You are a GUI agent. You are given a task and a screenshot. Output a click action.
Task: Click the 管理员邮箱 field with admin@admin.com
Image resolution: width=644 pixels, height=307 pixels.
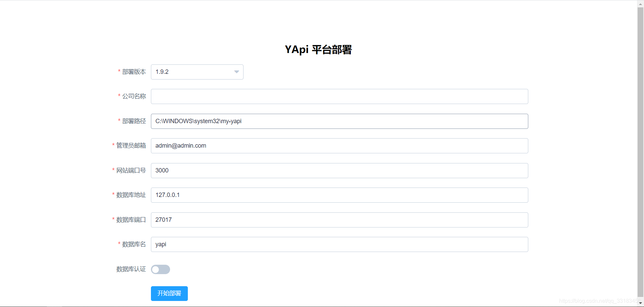click(x=339, y=146)
